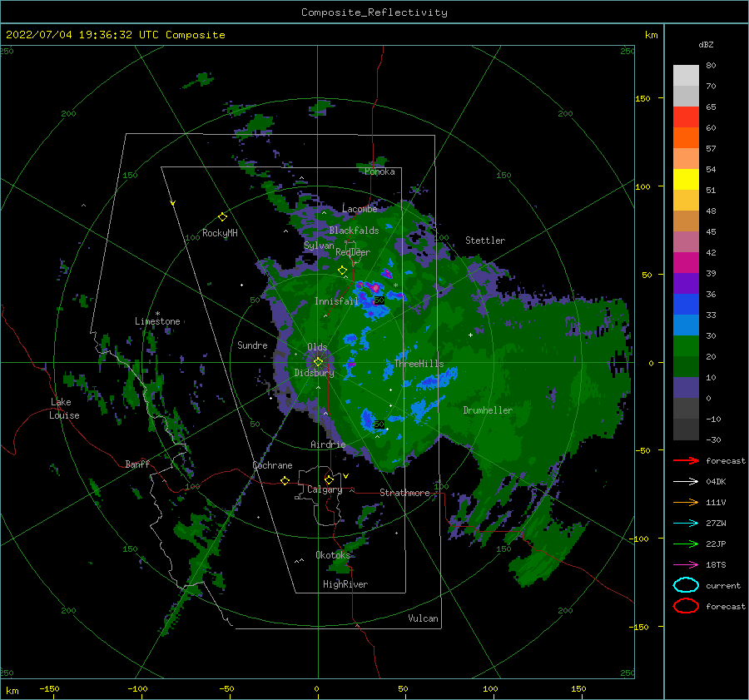The height and width of the screenshot is (700, 749).
Task: Click the Cochrane city label
Action: [x=272, y=465]
